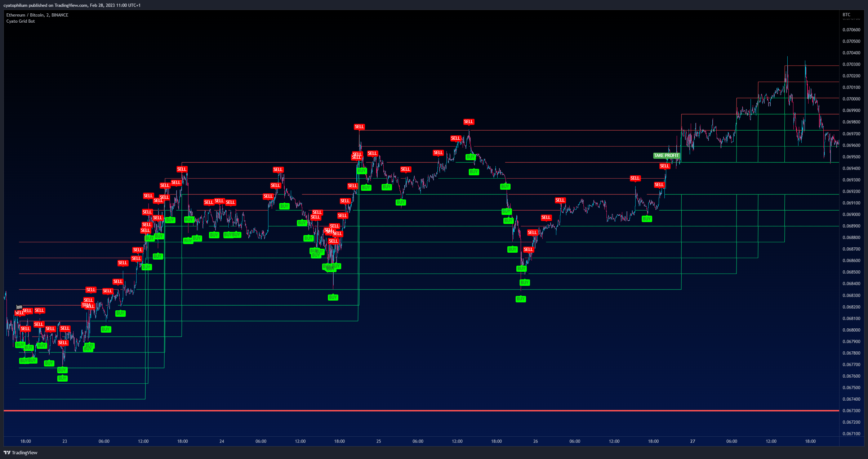
Task: Select the Cyato Grid Bot indicator label
Action: [x=21, y=21]
